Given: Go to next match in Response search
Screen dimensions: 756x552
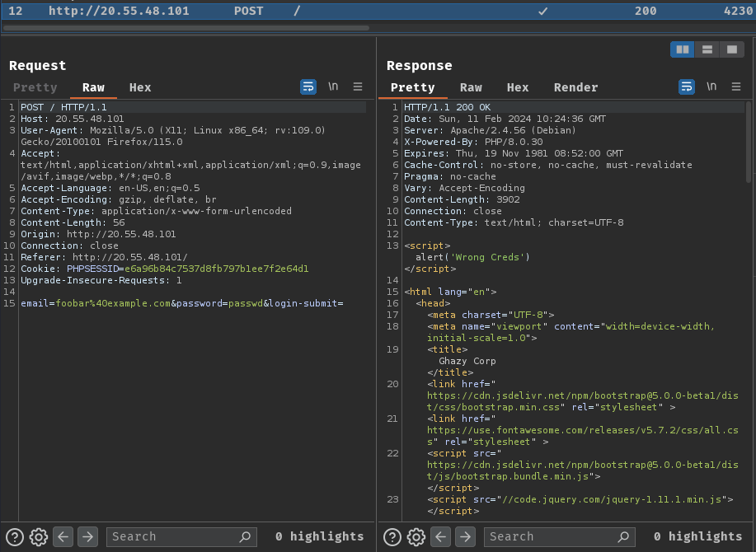Looking at the screenshot, I should (465, 536).
